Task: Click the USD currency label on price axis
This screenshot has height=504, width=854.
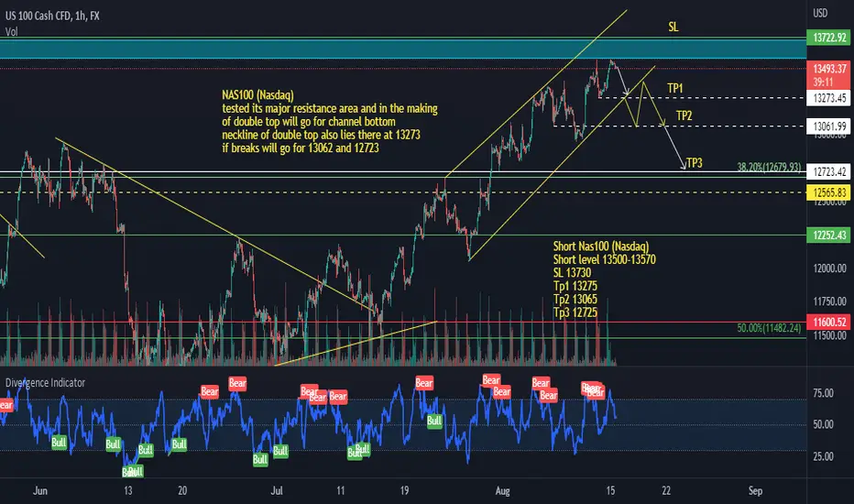Action: (820, 13)
